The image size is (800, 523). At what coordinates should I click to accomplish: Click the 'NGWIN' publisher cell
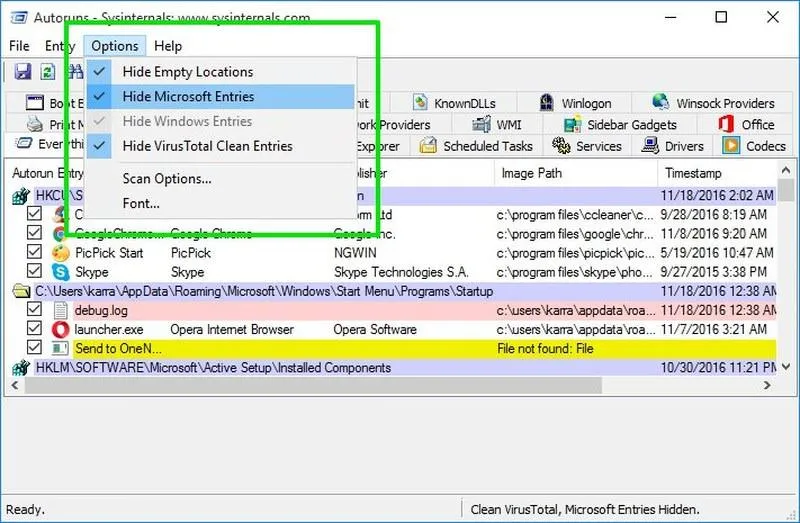coord(355,253)
